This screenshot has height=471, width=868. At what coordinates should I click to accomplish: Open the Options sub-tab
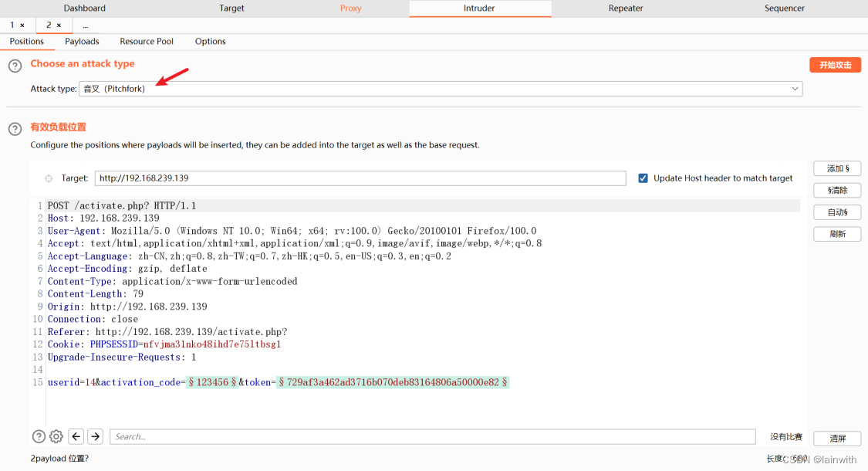pyautogui.click(x=211, y=42)
